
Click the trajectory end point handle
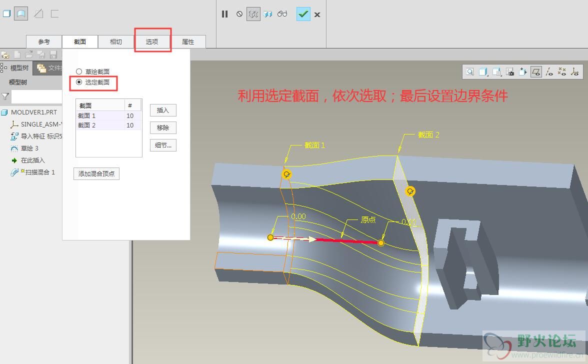(x=381, y=243)
